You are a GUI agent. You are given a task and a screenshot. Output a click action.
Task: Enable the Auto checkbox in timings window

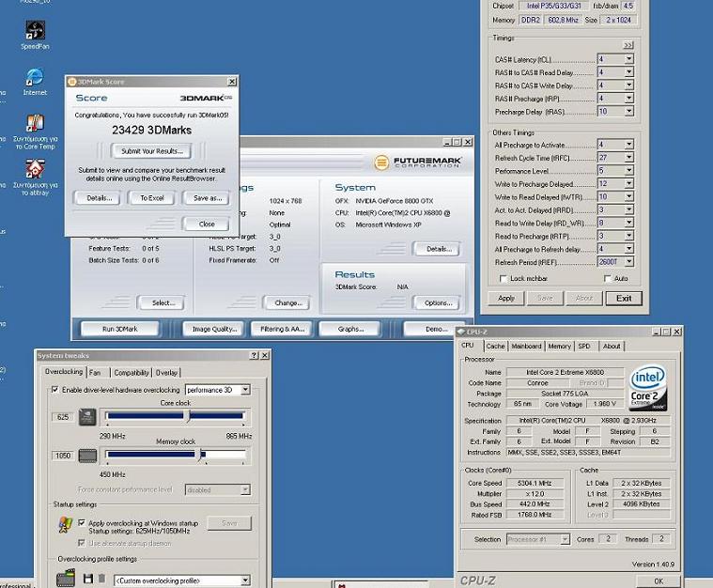608,278
